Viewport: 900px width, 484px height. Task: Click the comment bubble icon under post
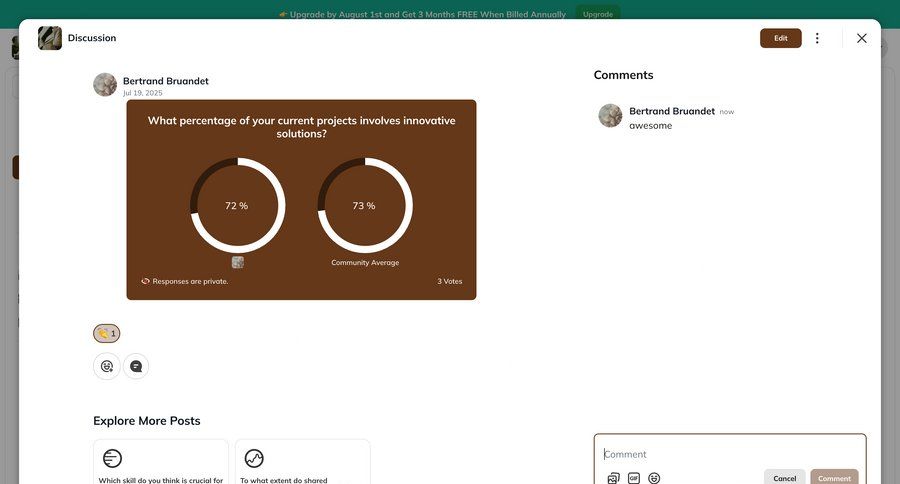(136, 366)
